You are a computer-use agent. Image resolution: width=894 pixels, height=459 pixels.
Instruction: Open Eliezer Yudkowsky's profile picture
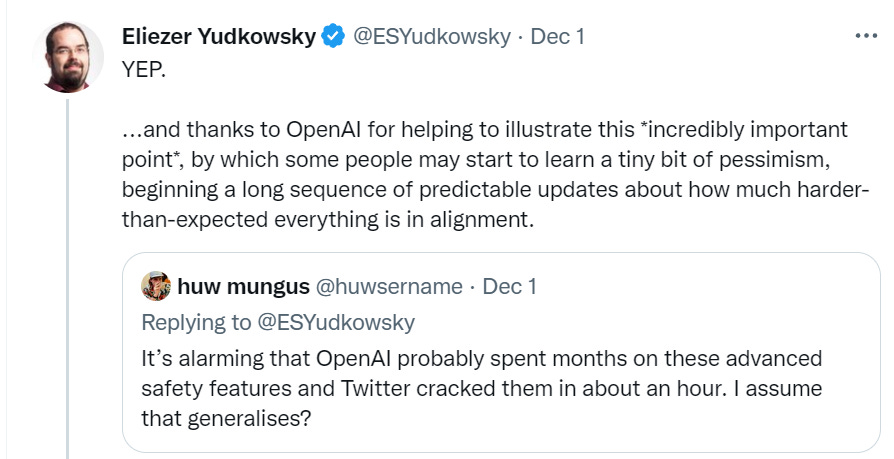click(x=66, y=57)
